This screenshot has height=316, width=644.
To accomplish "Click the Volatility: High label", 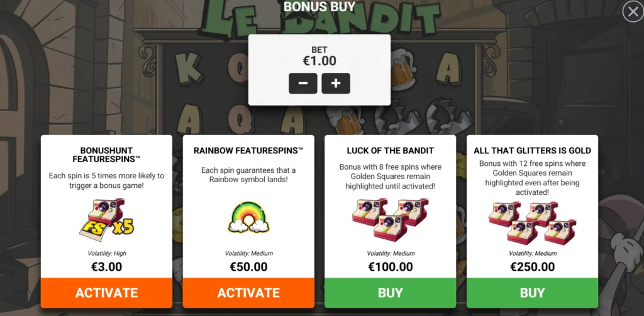I will [x=107, y=253].
